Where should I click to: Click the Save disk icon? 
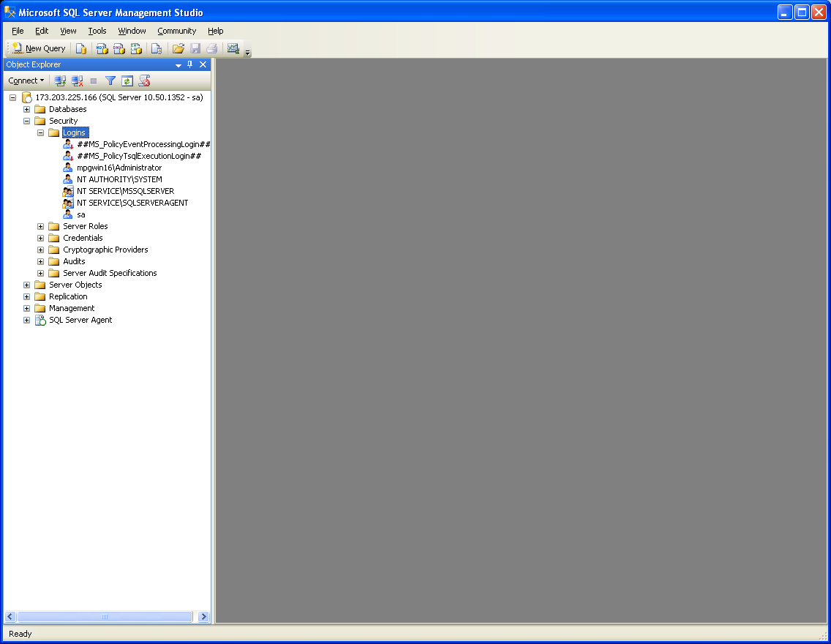[195, 49]
